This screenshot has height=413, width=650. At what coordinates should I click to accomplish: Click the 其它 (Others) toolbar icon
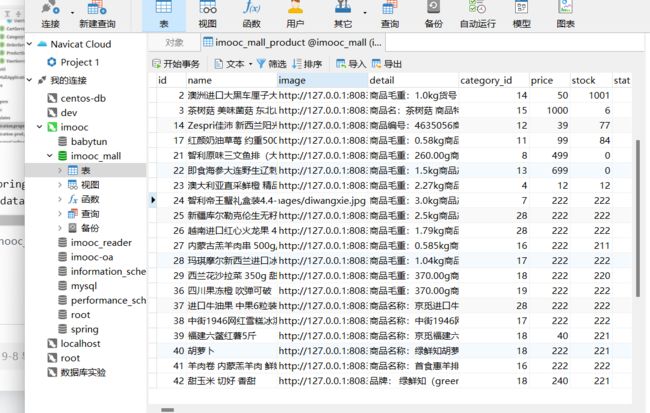coord(343,15)
